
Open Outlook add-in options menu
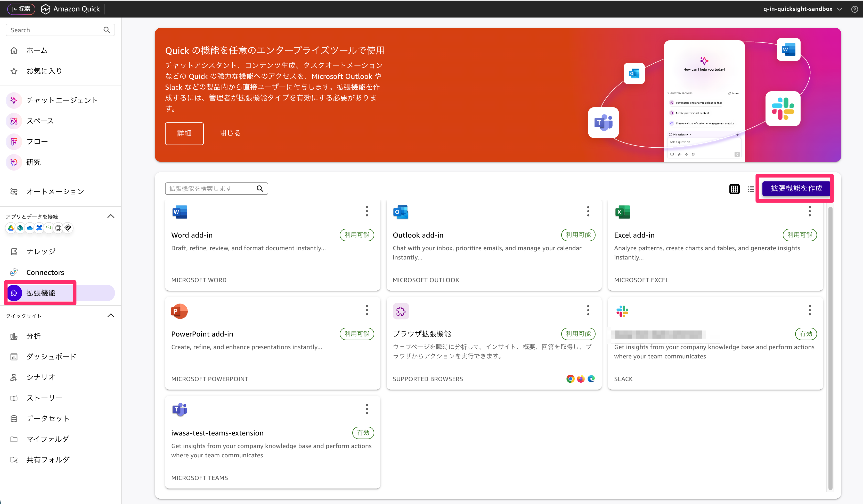pos(588,211)
